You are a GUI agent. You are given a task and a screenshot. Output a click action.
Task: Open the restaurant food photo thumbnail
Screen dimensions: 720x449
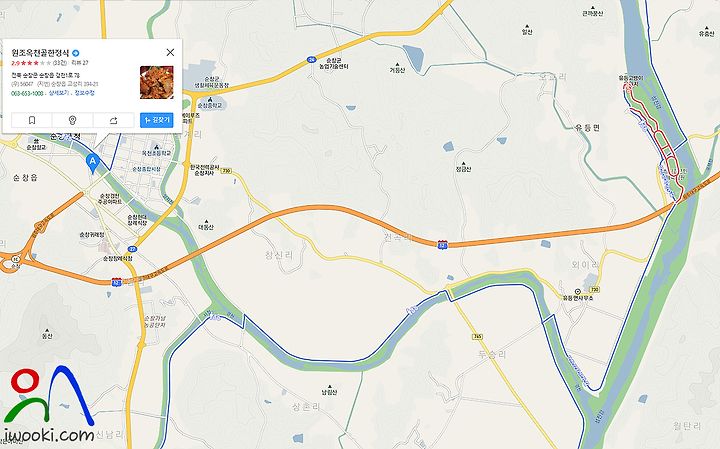coord(157,82)
